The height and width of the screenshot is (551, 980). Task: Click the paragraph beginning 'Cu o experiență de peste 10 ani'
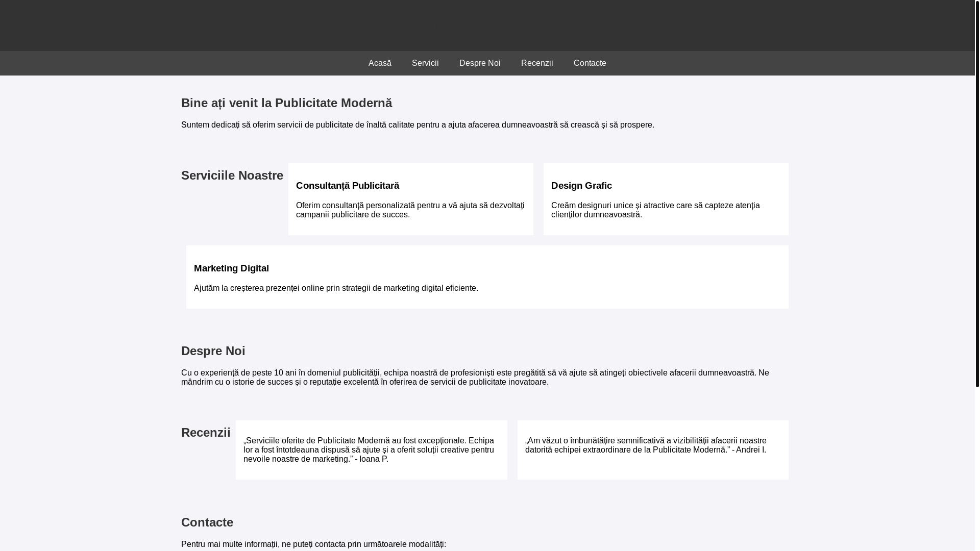pos(475,378)
